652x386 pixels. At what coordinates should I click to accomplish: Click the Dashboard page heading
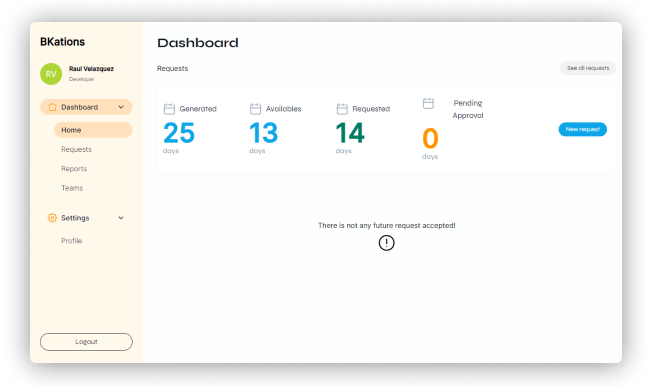tap(198, 42)
